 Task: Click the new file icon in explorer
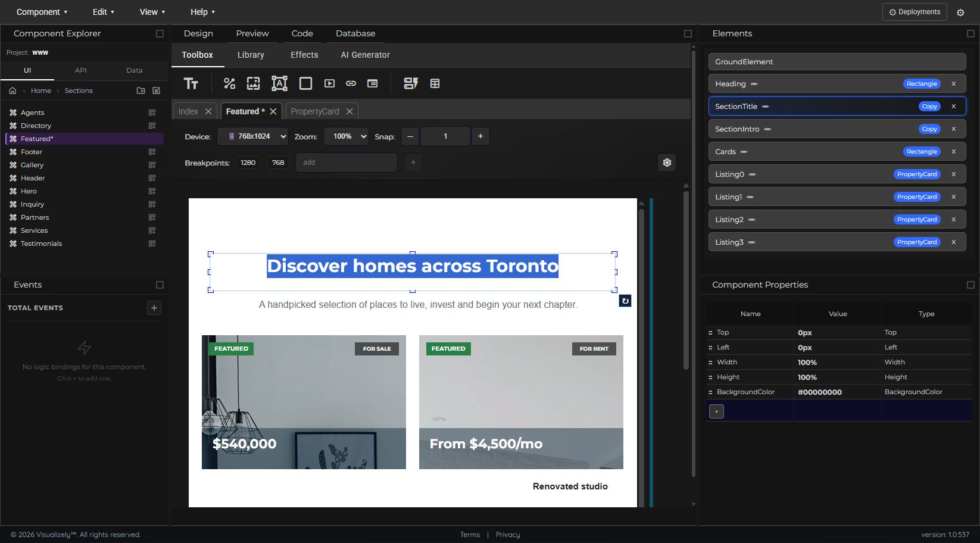click(x=156, y=90)
